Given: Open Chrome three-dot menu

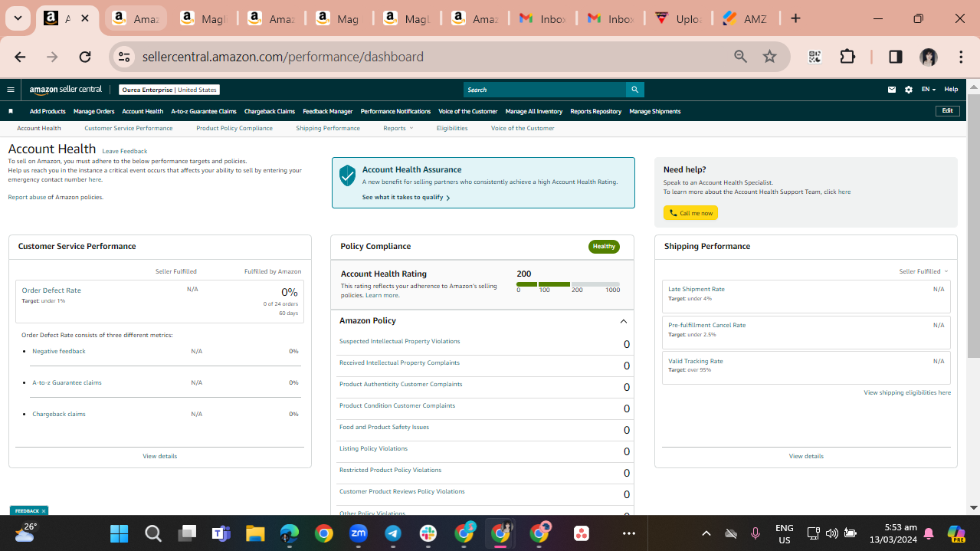Looking at the screenshot, I should tap(961, 57).
